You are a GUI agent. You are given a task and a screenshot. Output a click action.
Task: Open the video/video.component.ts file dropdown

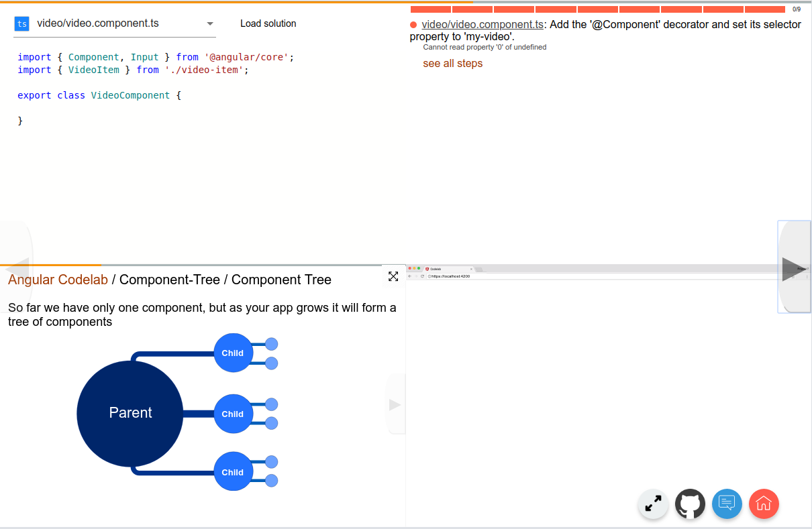click(115, 23)
